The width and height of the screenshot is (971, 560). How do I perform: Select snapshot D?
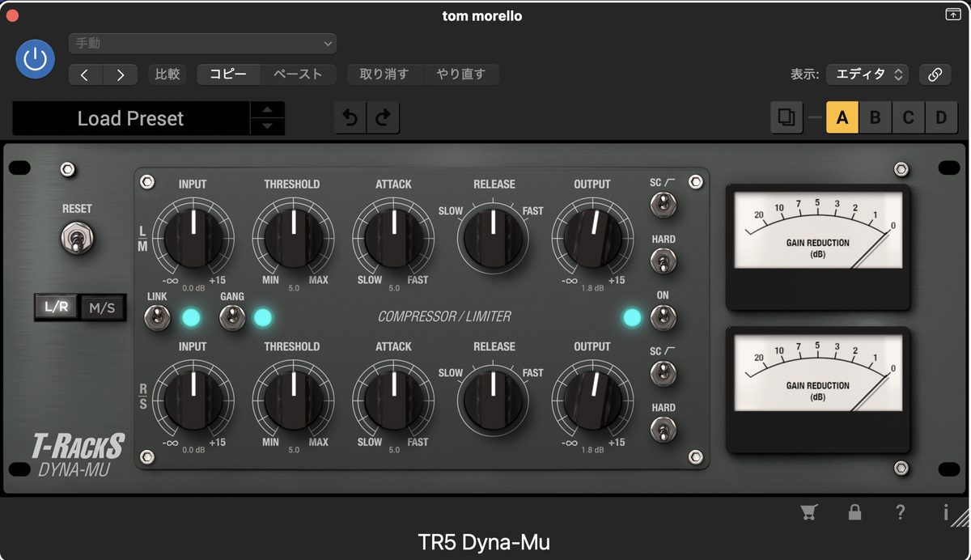[941, 118]
